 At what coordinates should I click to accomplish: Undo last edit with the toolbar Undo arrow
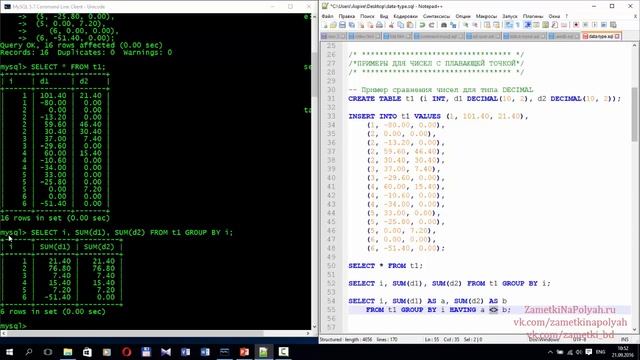pos(422,25)
